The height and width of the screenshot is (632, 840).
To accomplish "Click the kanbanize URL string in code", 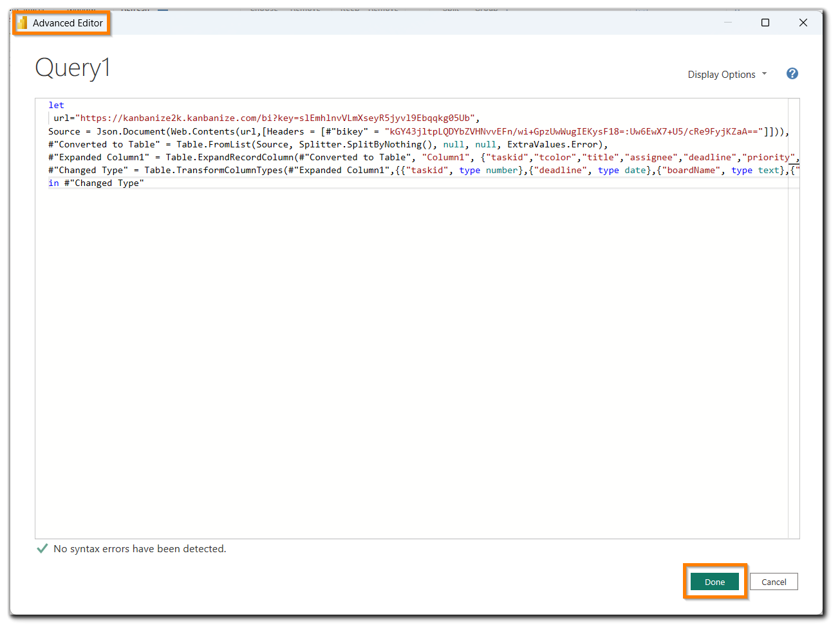I will [275, 118].
